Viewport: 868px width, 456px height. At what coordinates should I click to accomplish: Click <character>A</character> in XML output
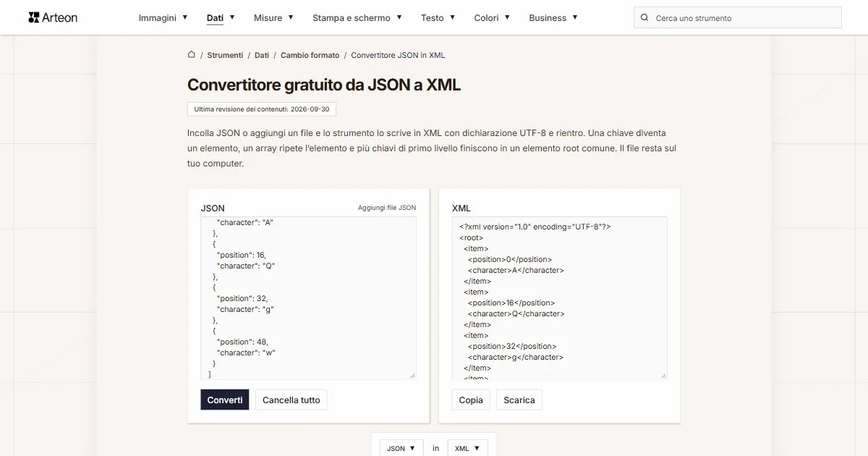pyautogui.click(x=516, y=270)
